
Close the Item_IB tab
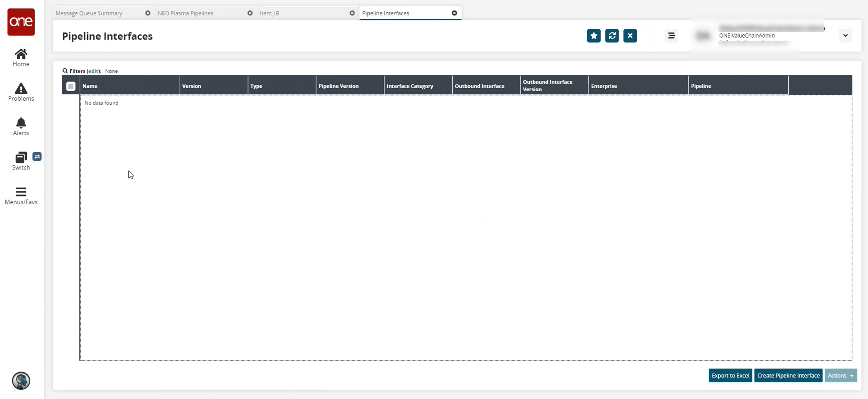coord(352,13)
